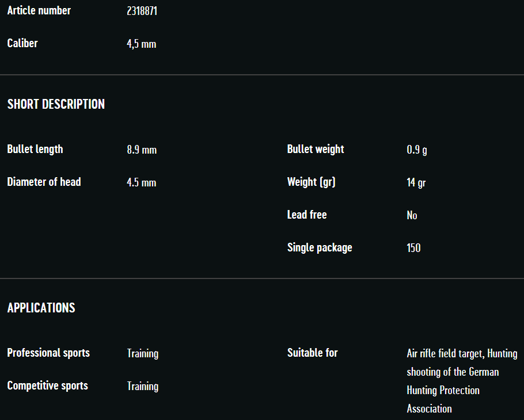The height and width of the screenshot is (420, 524).
Task: Click the Suitable for label
Action: click(x=313, y=353)
